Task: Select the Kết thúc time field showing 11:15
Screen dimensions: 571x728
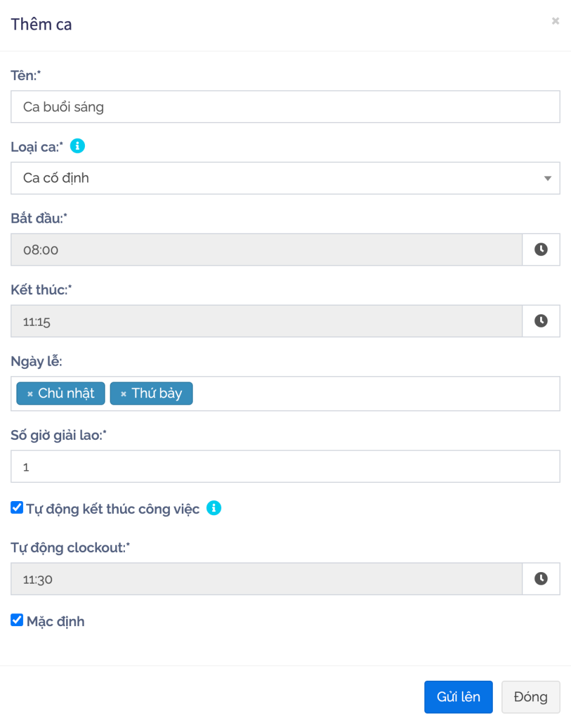Action: click(x=267, y=321)
